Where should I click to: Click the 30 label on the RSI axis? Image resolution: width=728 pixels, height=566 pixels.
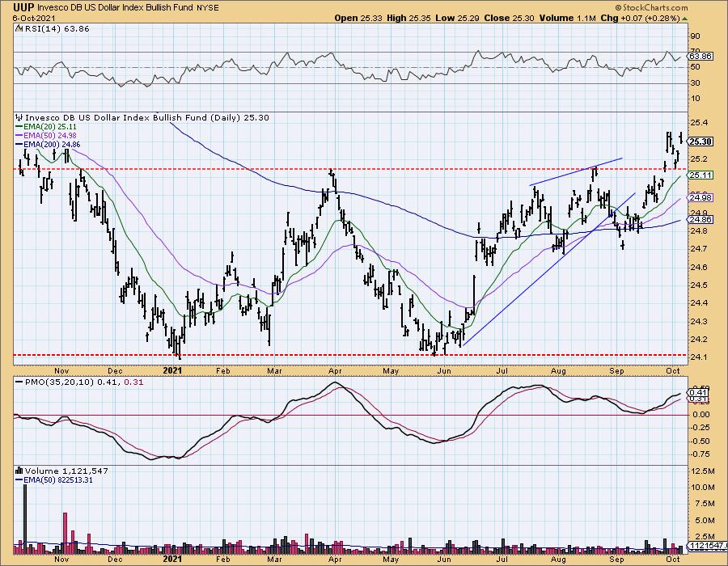pos(696,83)
